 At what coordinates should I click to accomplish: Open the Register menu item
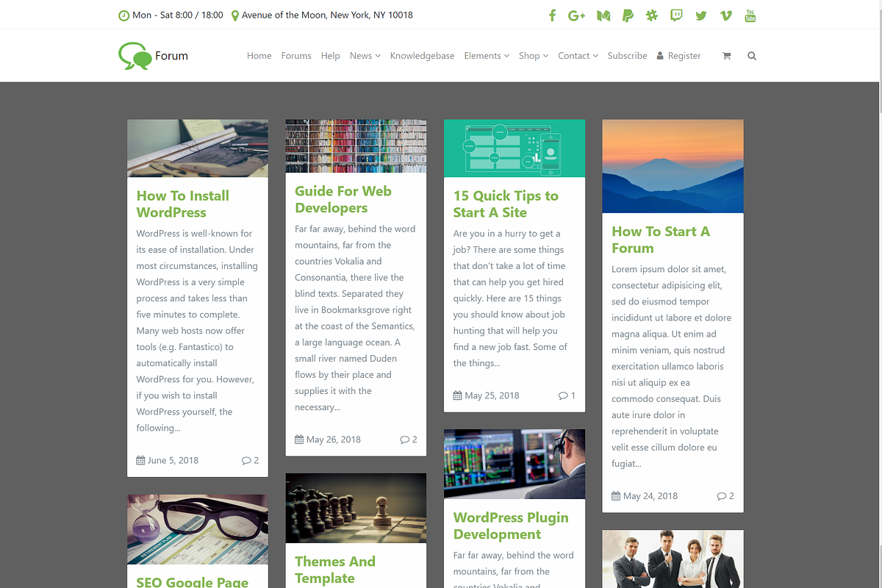pos(678,56)
